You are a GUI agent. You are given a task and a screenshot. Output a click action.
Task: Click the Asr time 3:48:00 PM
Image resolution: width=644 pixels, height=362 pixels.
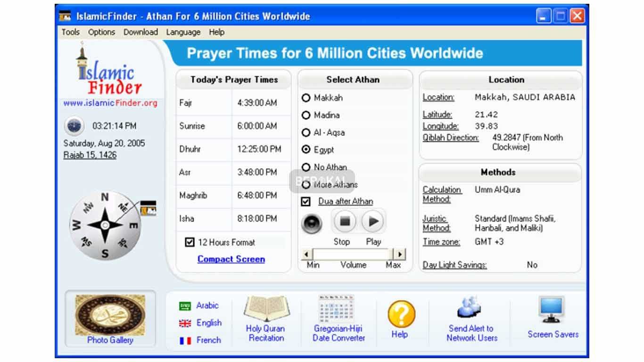(257, 172)
